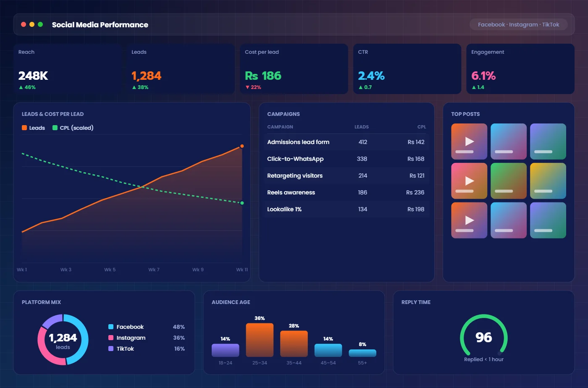Select the 48% Facebook share value

179,327
